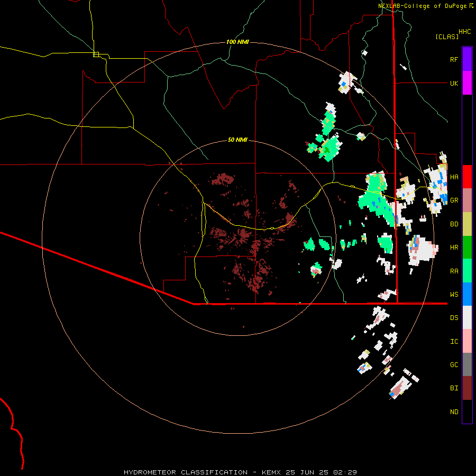
Task: Click the RA light green swatch
Action: click(467, 271)
